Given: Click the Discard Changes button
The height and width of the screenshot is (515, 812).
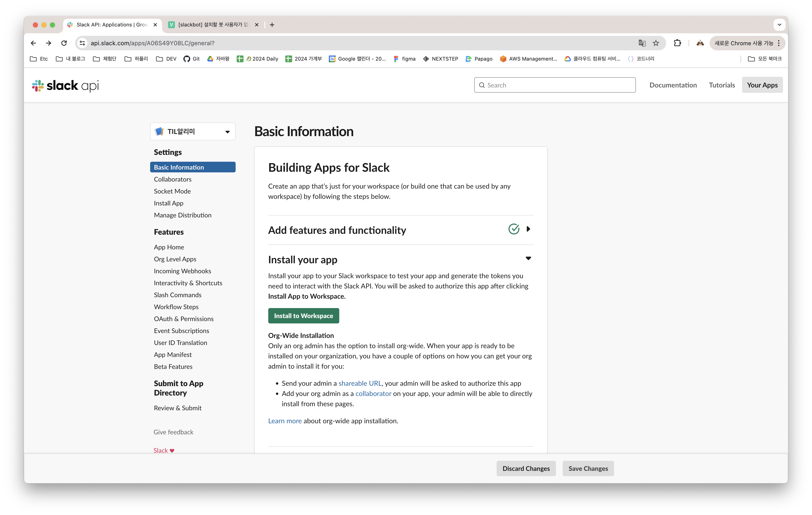Looking at the screenshot, I should pyautogui.click(x=526, y=468).
